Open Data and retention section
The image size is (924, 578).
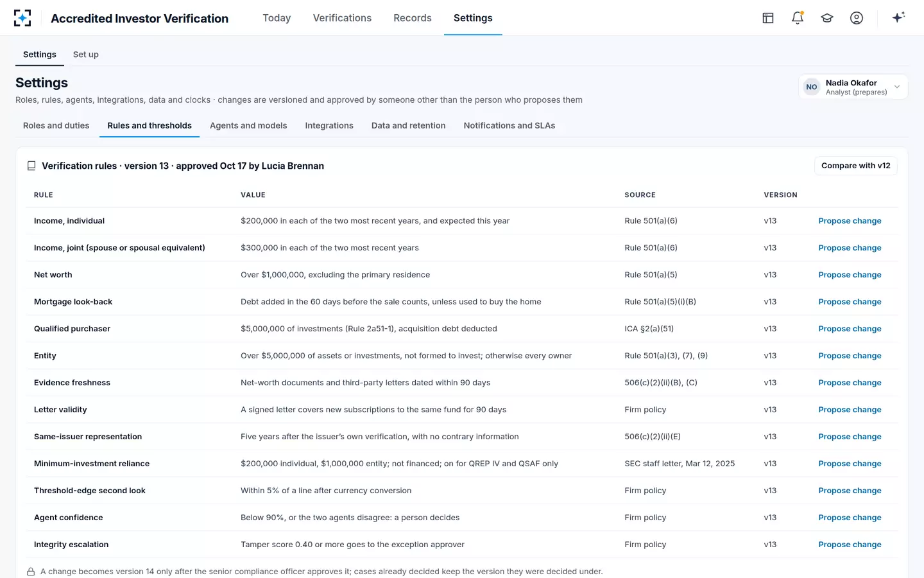tap(409, 126)
